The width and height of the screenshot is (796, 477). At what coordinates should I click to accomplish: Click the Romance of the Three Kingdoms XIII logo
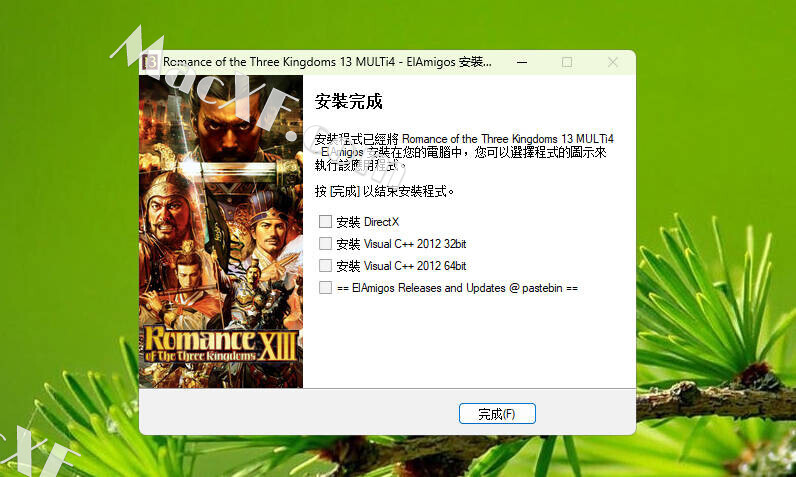tap(220, 345)
